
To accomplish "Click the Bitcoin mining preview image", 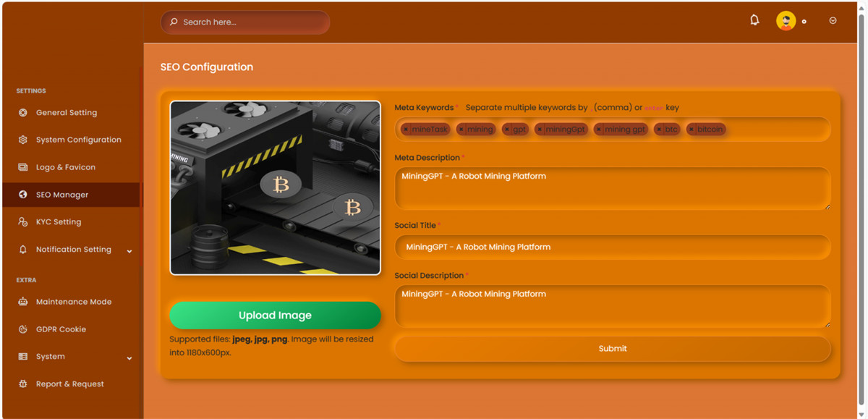I will tap(275, 187).
